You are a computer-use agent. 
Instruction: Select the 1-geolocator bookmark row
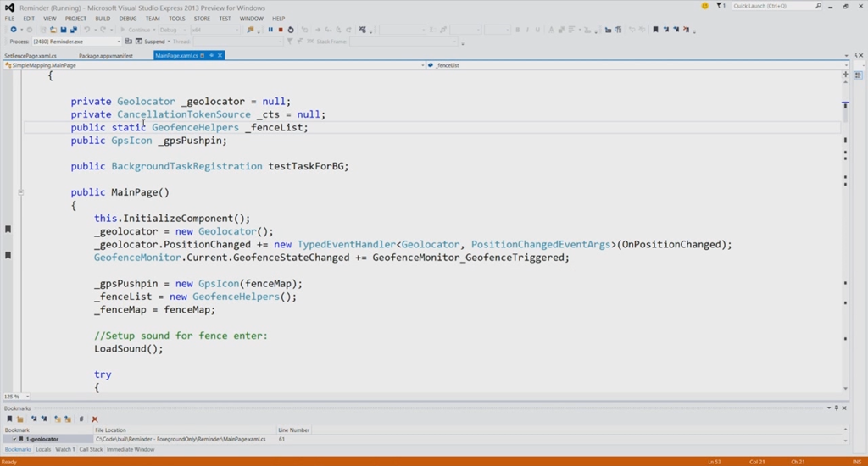(x=424, y=439)
